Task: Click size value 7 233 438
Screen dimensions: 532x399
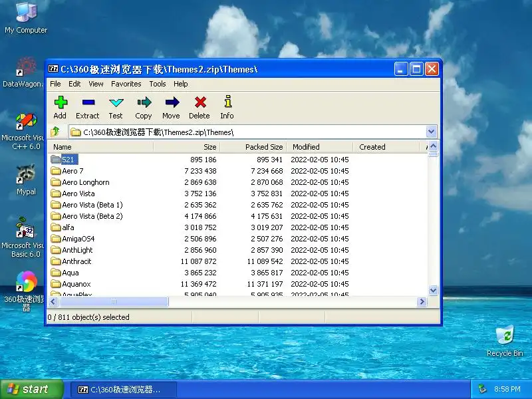Action: pos(200,171)
